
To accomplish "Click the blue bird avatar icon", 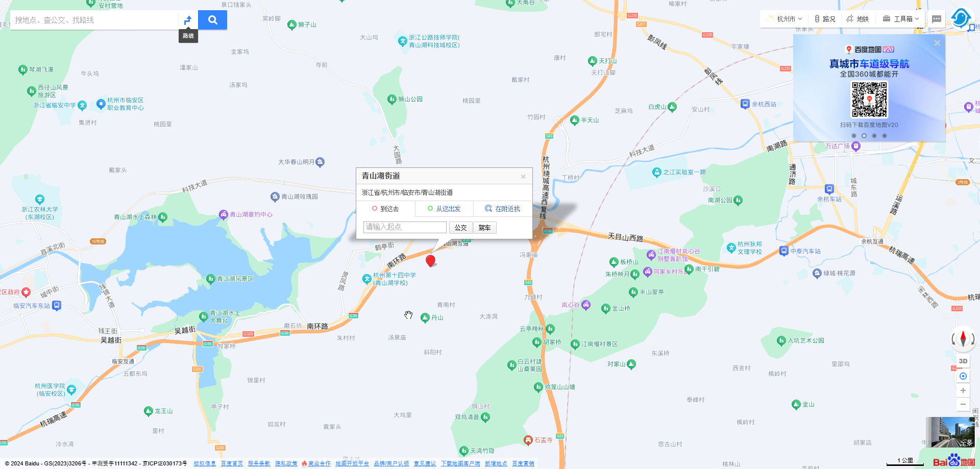I will (960, 18).
